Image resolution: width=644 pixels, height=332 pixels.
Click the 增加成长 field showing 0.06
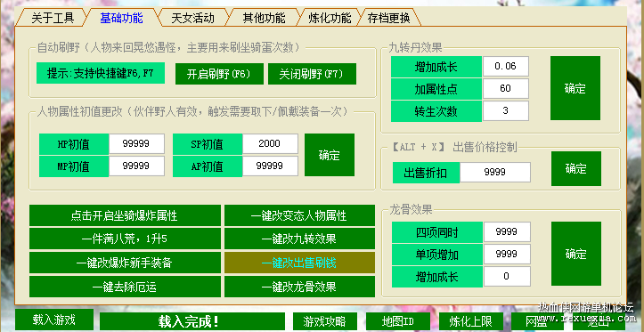pos(506,67)
